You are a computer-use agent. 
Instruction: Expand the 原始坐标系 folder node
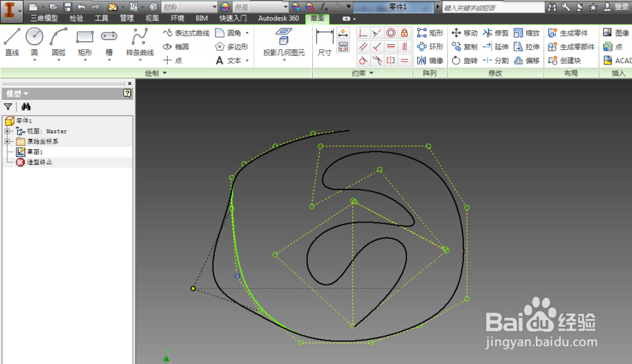click(7, 142)
